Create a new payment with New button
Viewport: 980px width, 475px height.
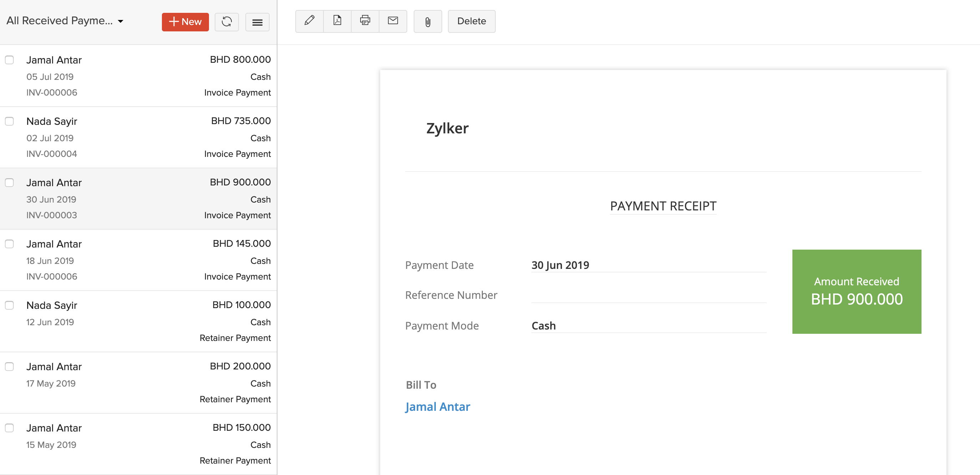coord(185,22)
